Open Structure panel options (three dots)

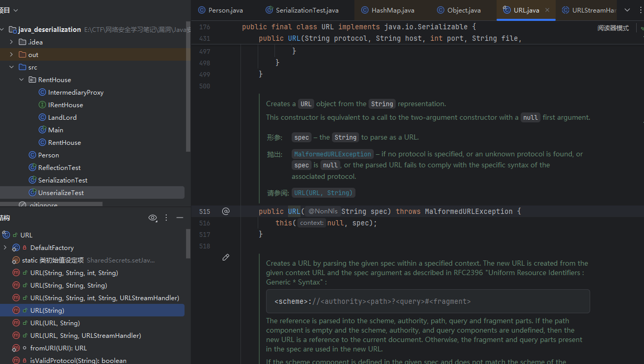pos(166,218)
